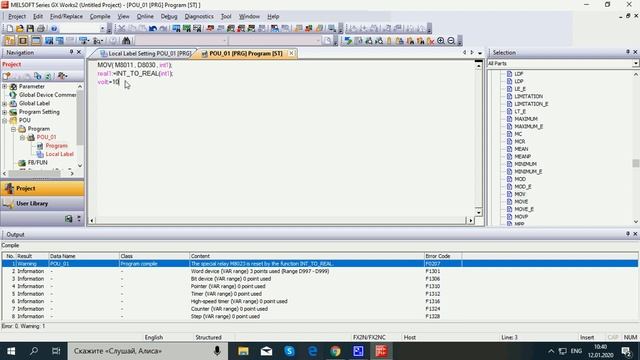Select Global Device Comment tree item
Viewport: 640px width, 360px height.
(47, 95)
